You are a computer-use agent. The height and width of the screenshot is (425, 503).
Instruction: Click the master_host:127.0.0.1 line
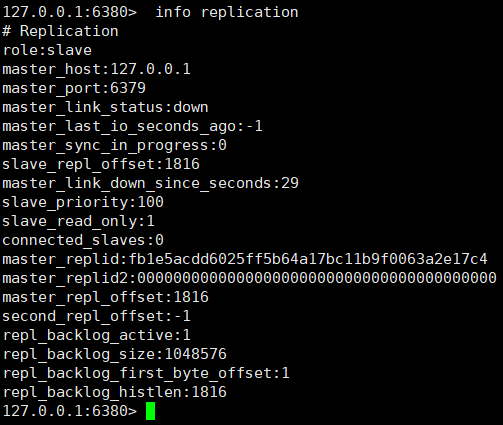tap(97, 69)
